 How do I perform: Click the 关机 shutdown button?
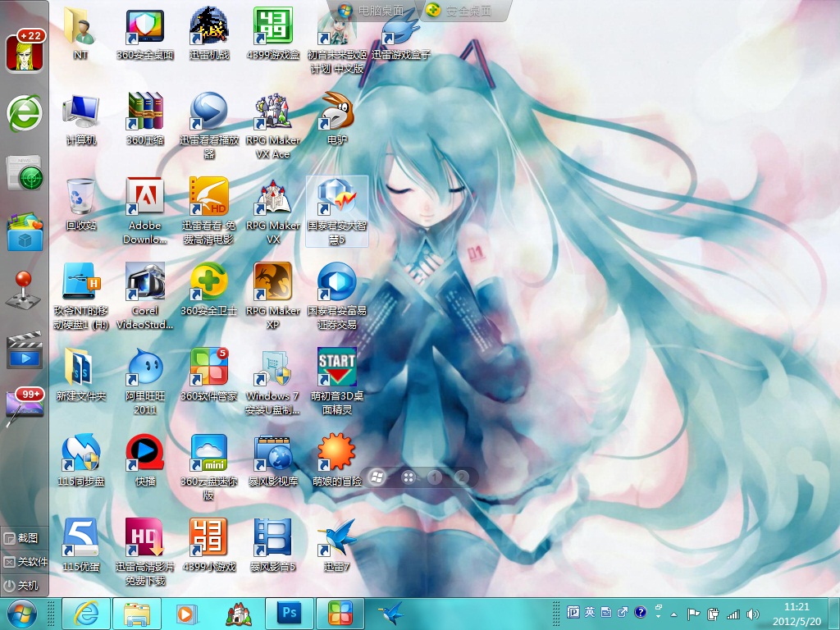[x=21, y=585]
